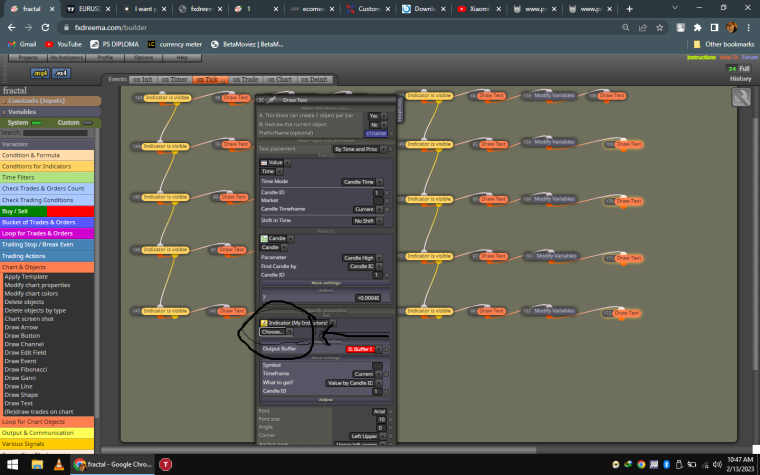Click the volume icon in the system tray
Viewport: 760px width, 475px height.
(717, 464)
